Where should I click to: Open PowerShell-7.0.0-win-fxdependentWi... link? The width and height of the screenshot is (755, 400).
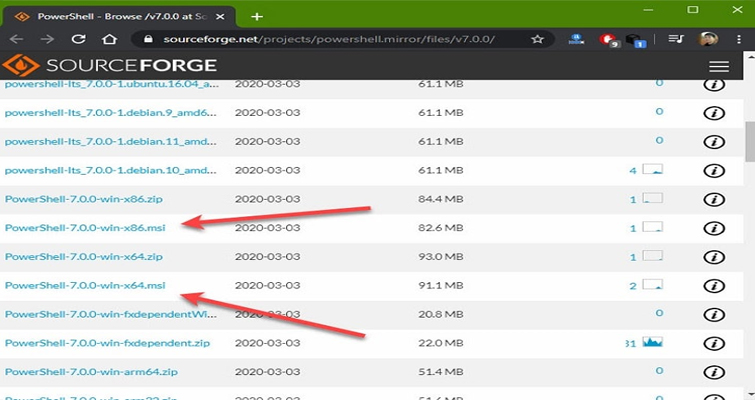(111, 314)
